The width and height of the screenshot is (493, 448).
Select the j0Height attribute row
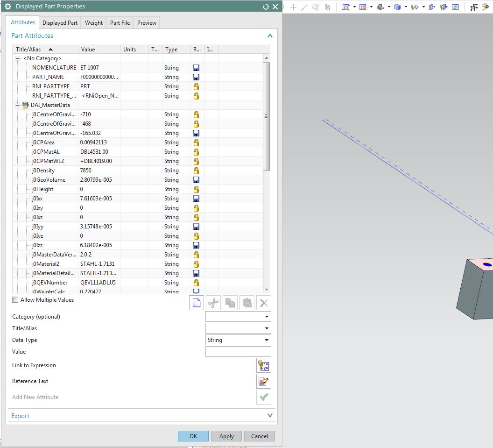[x=138, y=189]
